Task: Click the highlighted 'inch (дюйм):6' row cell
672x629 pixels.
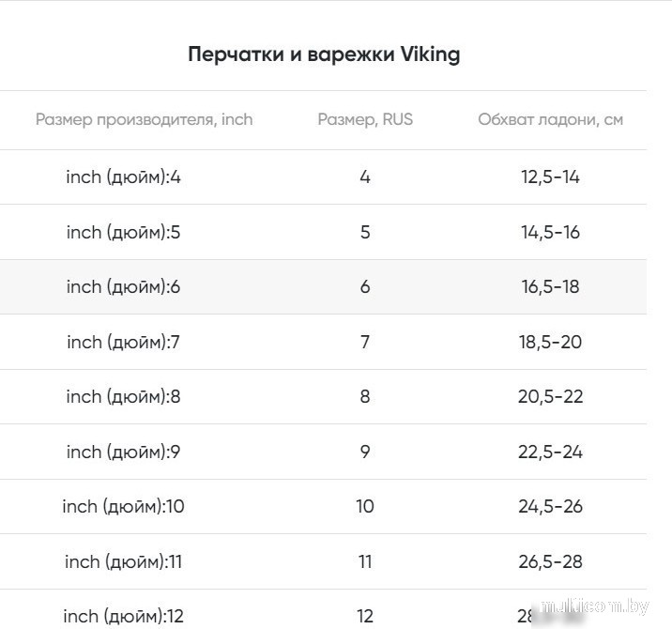Action: [124, 286]
